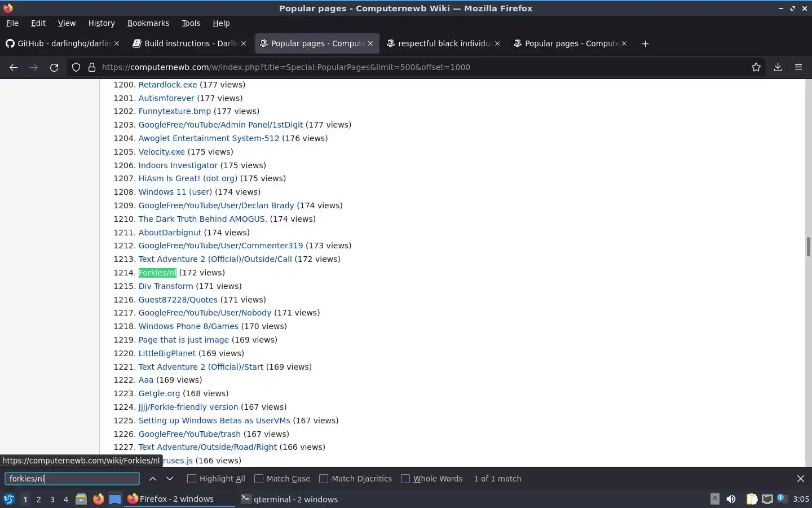Open the File menu
Screen dimensions: 812x508
(12, 23)
